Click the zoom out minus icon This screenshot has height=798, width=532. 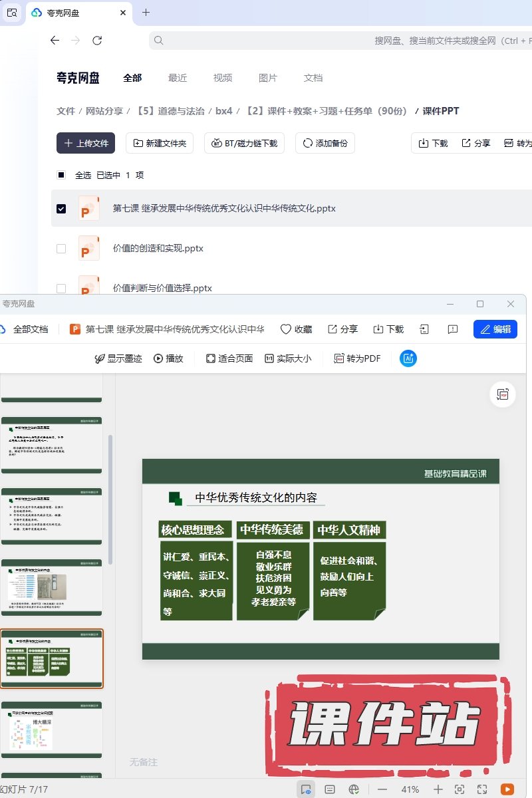click(x=382, y=789)
